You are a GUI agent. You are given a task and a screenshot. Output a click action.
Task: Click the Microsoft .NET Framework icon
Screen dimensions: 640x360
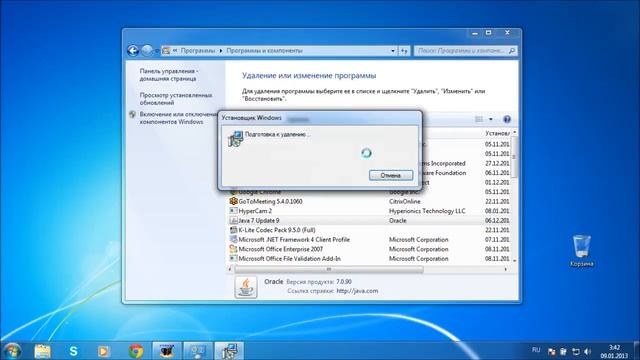(x=233, y=240)
